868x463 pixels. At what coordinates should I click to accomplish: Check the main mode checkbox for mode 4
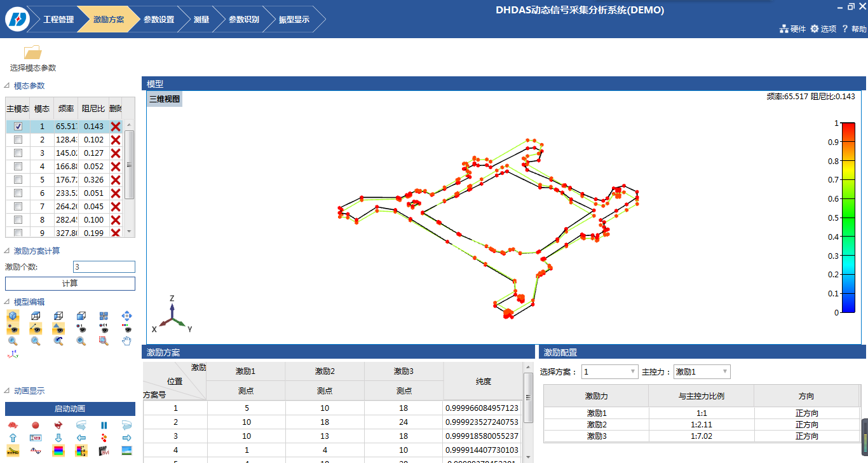point(18,167)
